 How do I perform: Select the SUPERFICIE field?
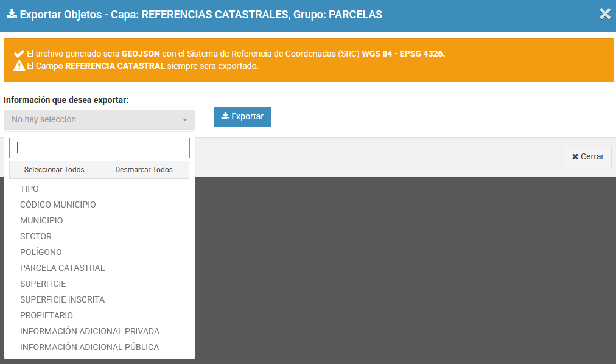(x=43, y=284)
